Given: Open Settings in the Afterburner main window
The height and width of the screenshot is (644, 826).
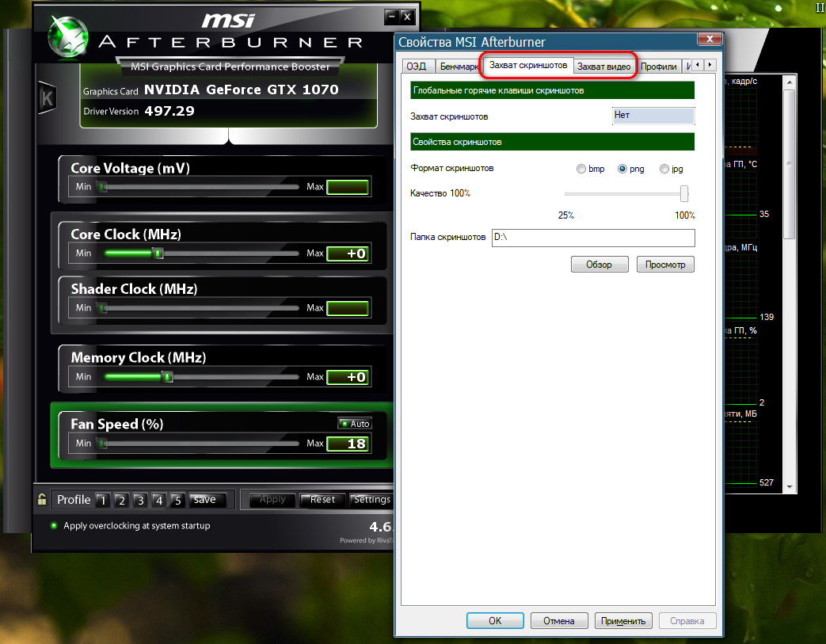Looking at the screenshot, I should tap(372, 499).
